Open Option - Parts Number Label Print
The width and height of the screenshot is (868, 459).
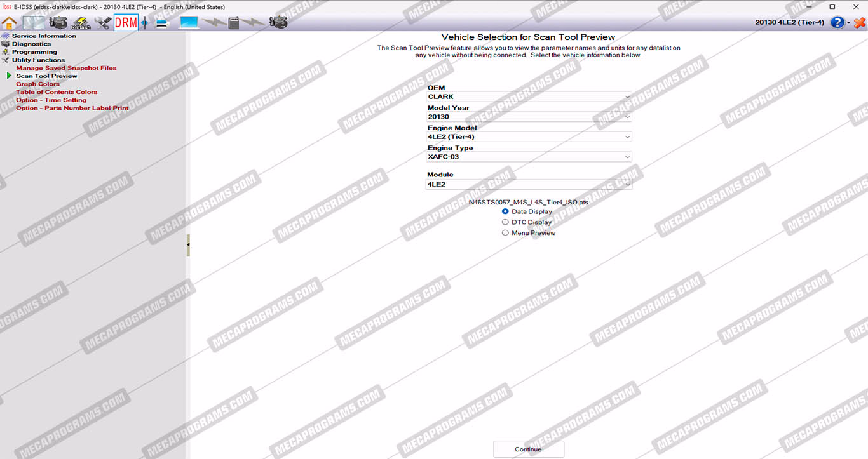pyautogui.click(x=72, y=108)
